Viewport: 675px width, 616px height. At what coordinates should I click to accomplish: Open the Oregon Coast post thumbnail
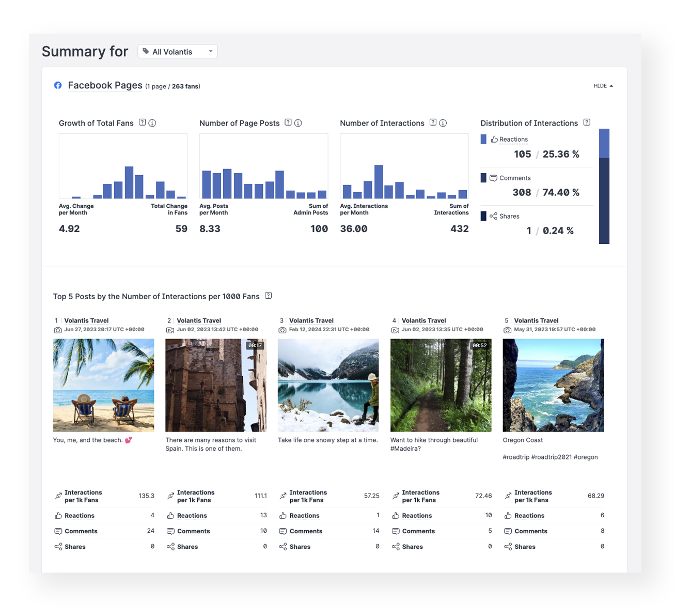click(553, 385)
